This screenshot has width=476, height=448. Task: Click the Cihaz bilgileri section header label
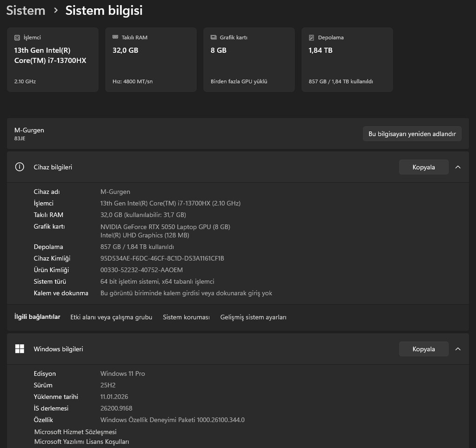pyautogui.click(x=53, y=167)
